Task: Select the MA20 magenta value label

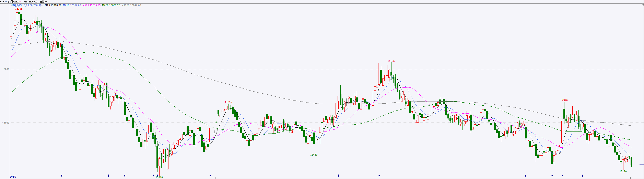Action: [92, 5]
